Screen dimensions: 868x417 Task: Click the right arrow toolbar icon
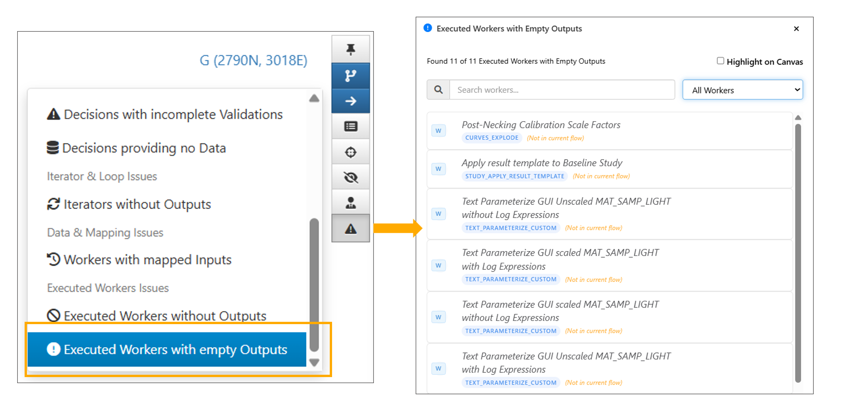point(351,101)
